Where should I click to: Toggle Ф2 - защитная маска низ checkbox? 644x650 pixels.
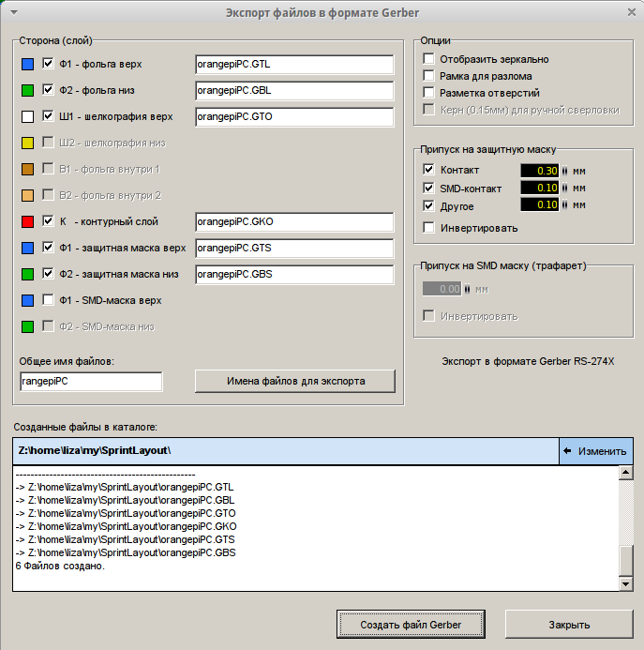48,274
